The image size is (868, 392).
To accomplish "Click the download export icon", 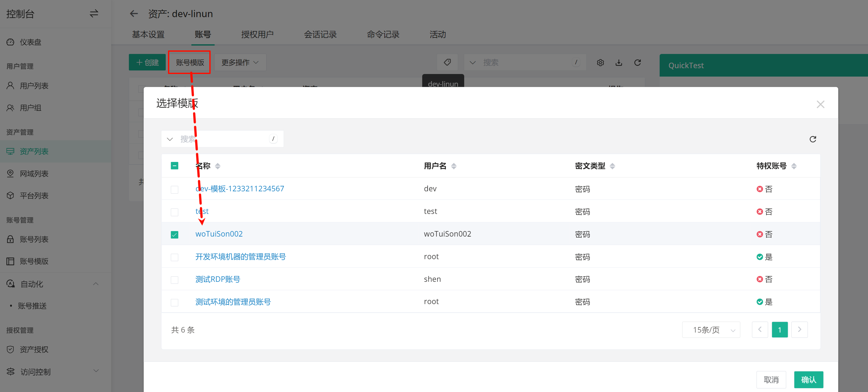I will click(x=619, y=63).
